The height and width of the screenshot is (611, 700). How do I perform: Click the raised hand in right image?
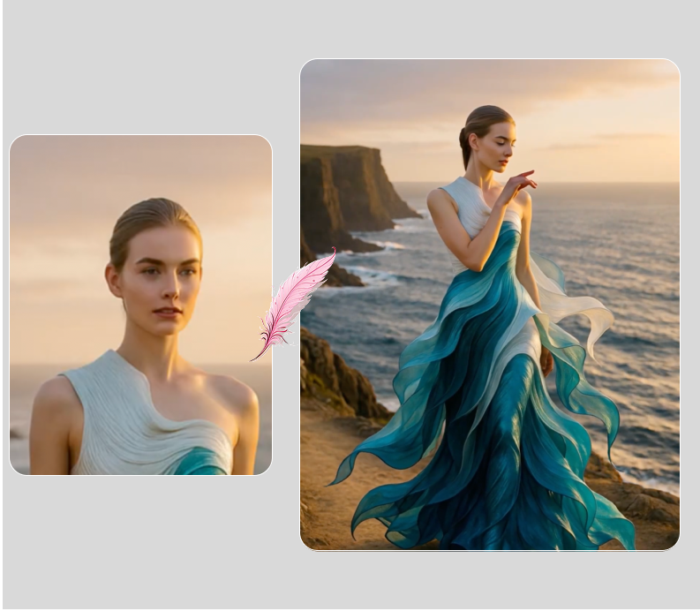521,183
